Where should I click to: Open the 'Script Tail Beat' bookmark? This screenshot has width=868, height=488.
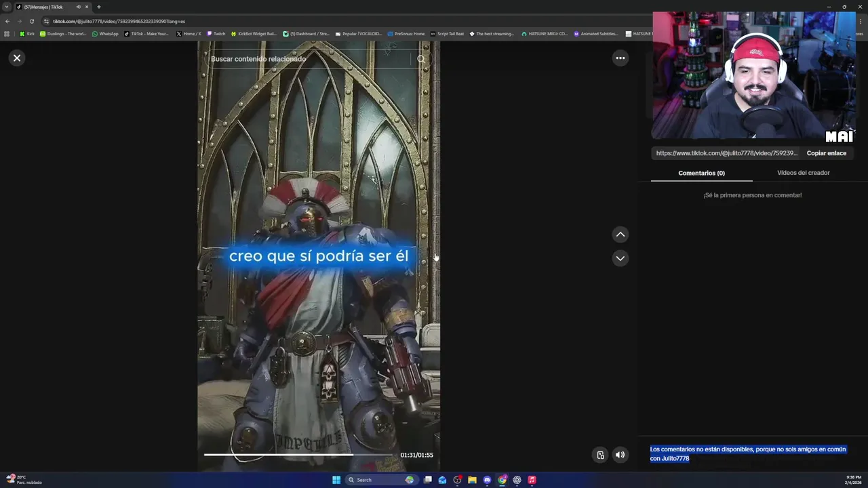(448, 33)
